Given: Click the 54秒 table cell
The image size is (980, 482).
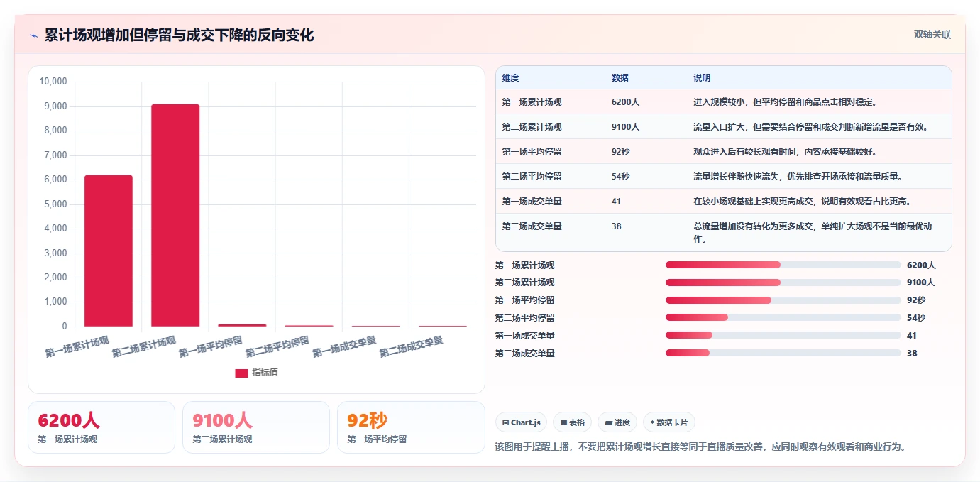Looking at the screenshot, I should [x=620, y=177].
